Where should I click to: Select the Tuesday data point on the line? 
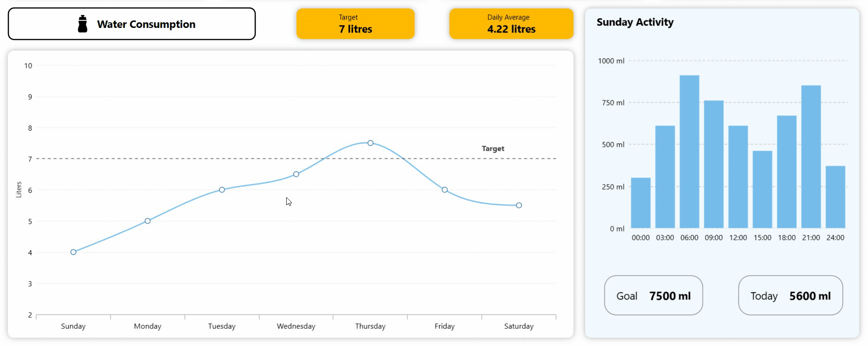tap(222, 189)
